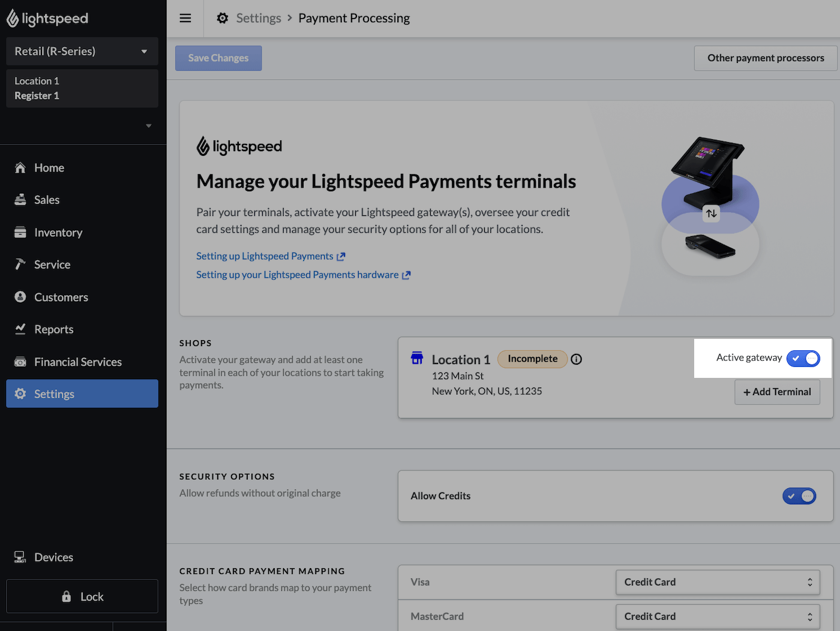Open the Visa payment type dropdown
Viewport: 840px width, 631px height.
(718, 582)
